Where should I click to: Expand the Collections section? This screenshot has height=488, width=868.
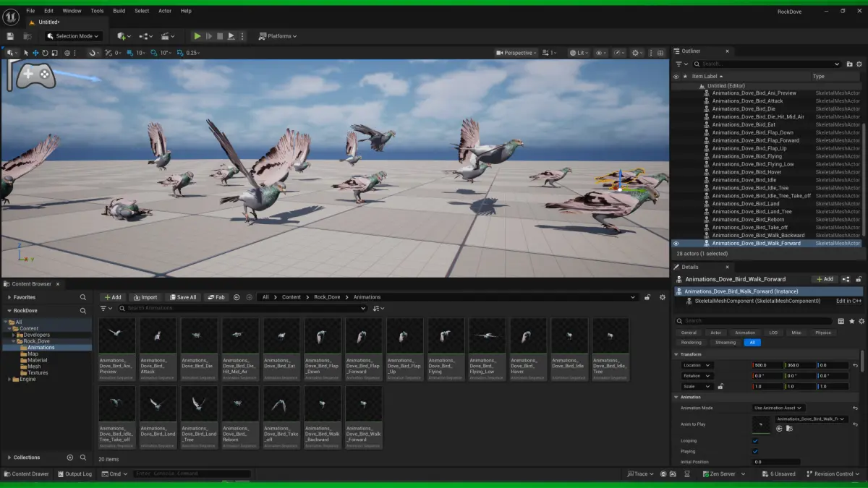pos(9,458)
